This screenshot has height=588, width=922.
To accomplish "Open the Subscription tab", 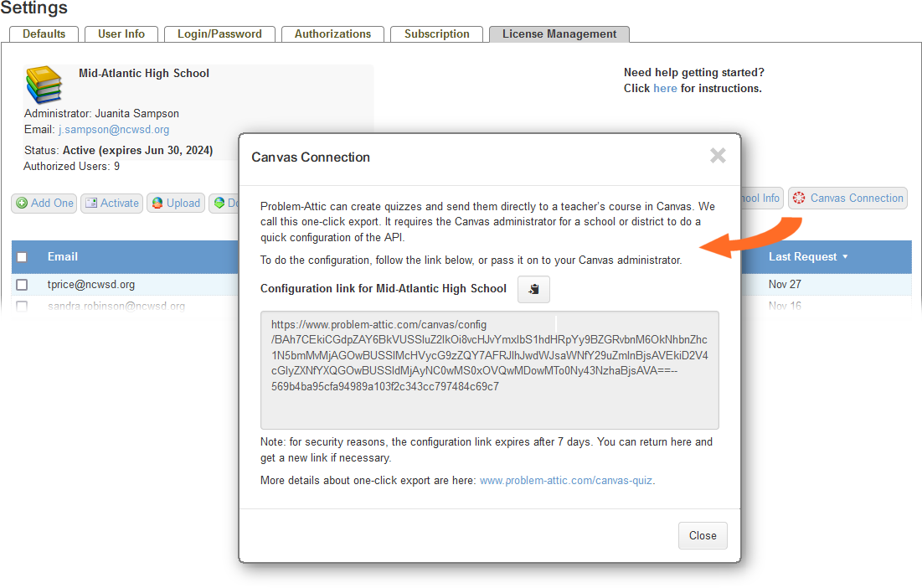I will pyautogui.click(x=436, y=34).
